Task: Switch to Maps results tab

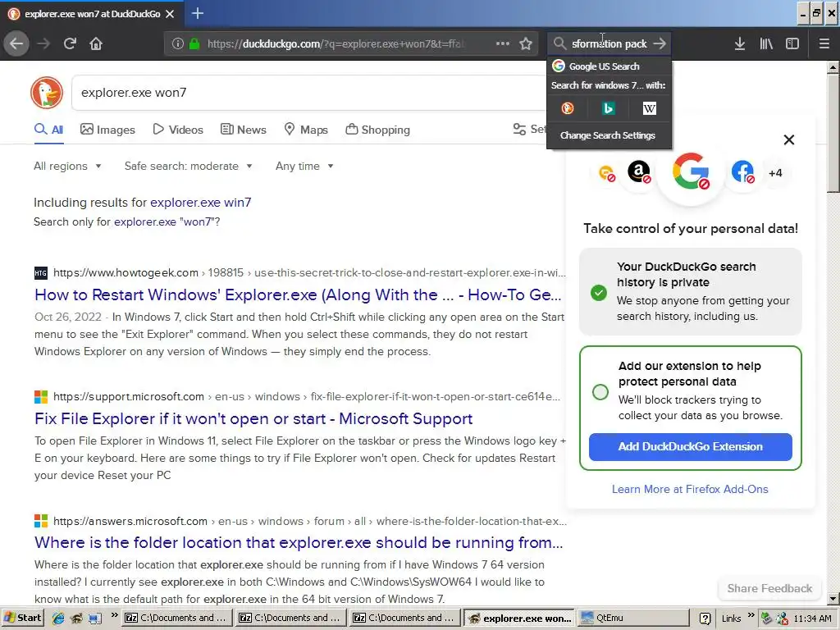Action: [x=306, y=130]
